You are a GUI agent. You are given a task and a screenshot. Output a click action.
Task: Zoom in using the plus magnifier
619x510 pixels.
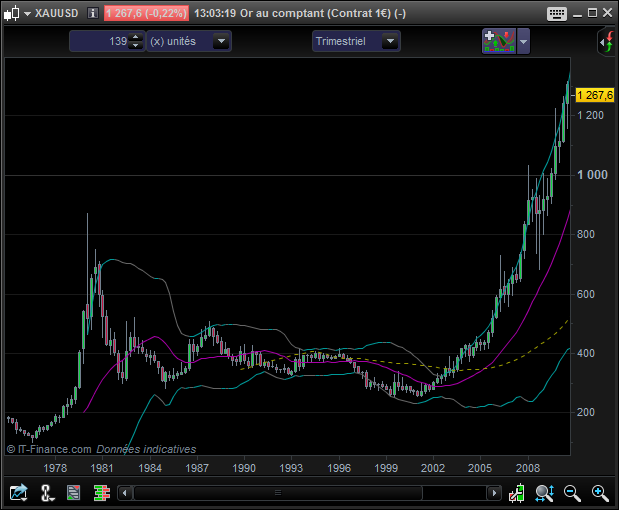(600, 492)
